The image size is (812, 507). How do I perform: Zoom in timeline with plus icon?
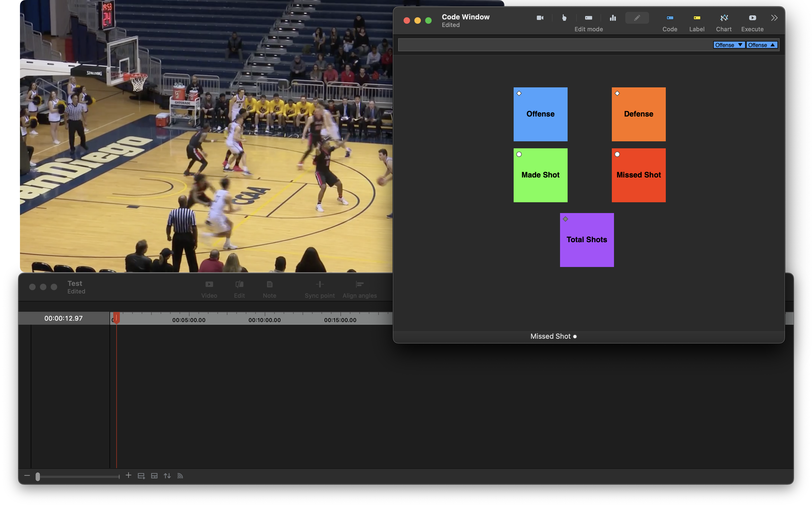(x=128, y=475)
